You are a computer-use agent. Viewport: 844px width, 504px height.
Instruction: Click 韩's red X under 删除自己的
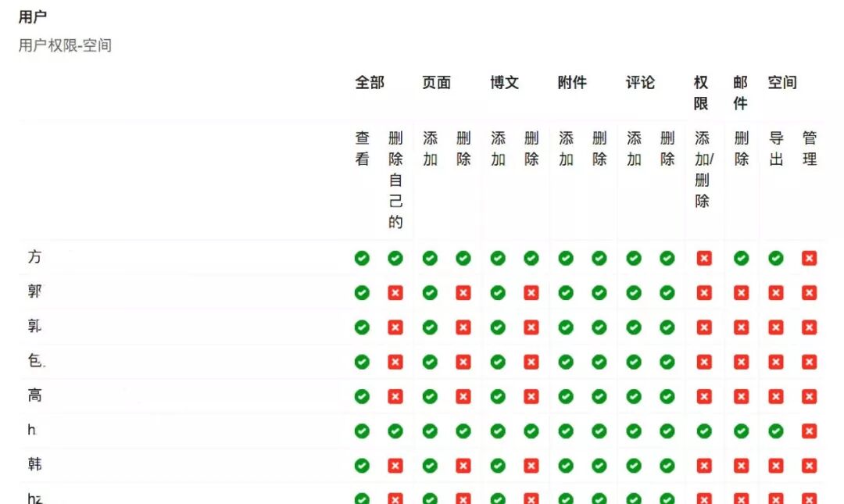tap(395, 465)
